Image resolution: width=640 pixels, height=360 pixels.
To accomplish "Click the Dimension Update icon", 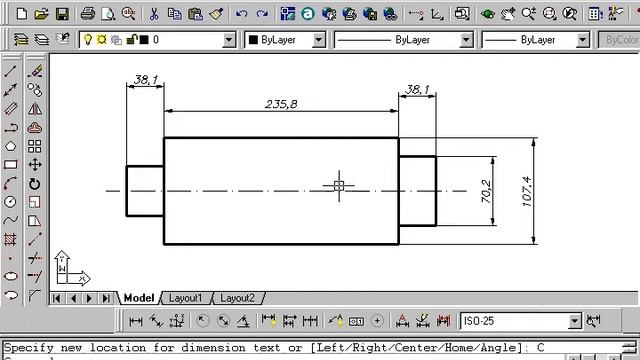I will point(443,321).
